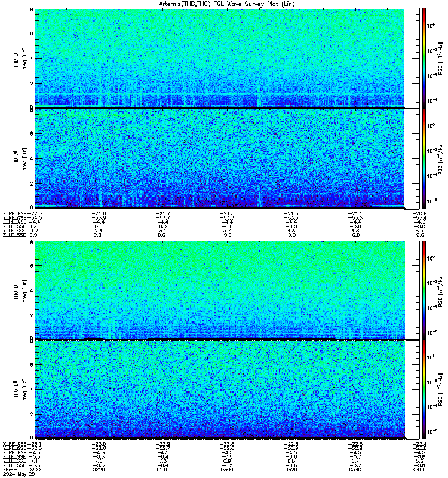Click the '0220' time tick label

click(99, 470)
